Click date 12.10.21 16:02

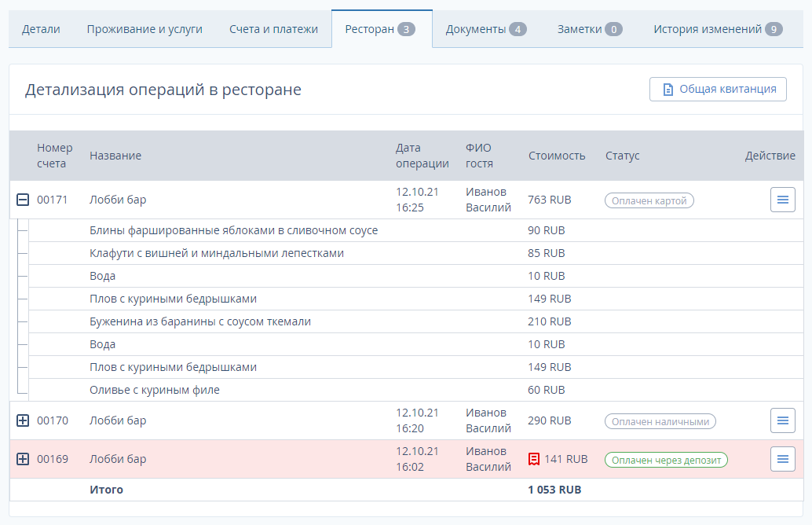[418, 459]
